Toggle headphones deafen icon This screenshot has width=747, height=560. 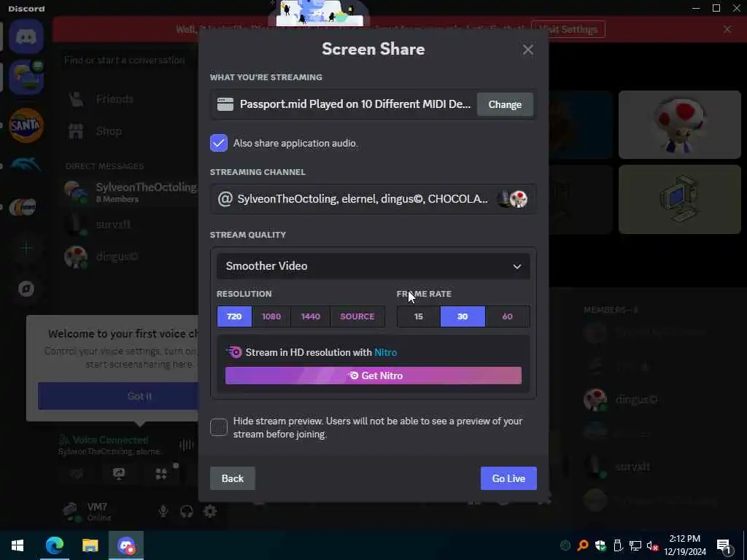tap(186, 511)
